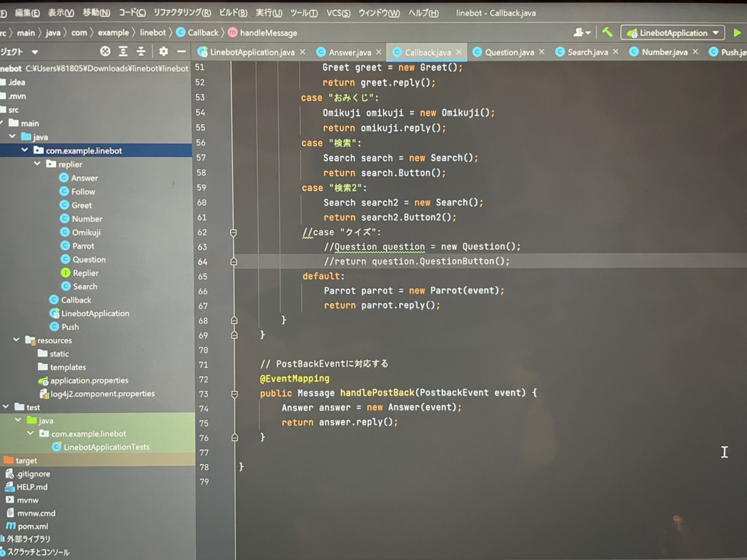Click the Build project hammer icon
This screenshot has width=747, height=560.
point(607,33)
